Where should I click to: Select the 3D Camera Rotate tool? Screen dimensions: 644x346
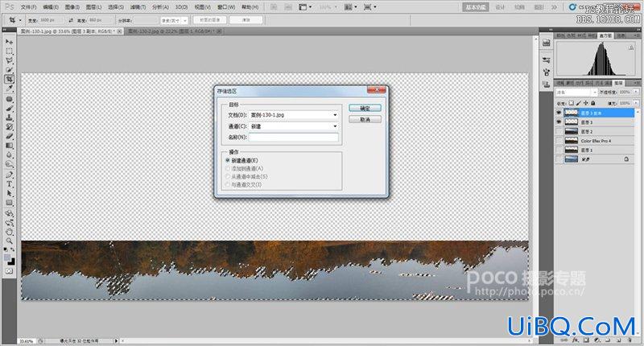[x=9, y=223]
